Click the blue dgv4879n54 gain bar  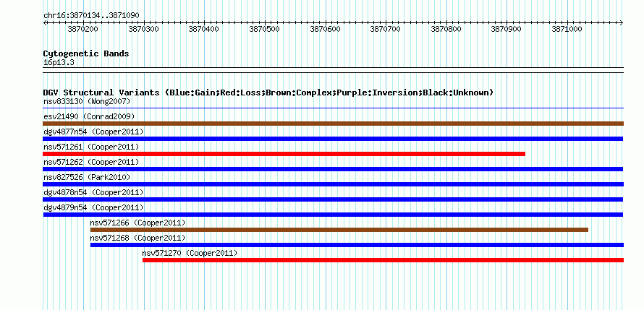pyautogui.click(x=333, y=215)
